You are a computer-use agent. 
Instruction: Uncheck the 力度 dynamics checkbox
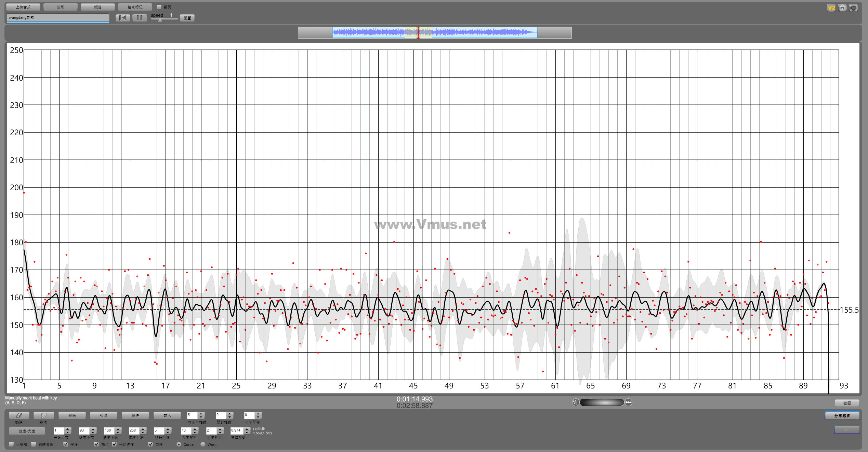pos(150,444)
